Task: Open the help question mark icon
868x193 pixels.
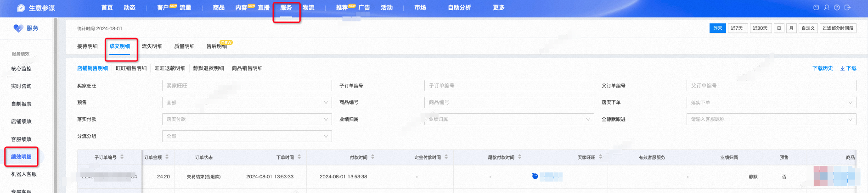Action: (837, 7)
